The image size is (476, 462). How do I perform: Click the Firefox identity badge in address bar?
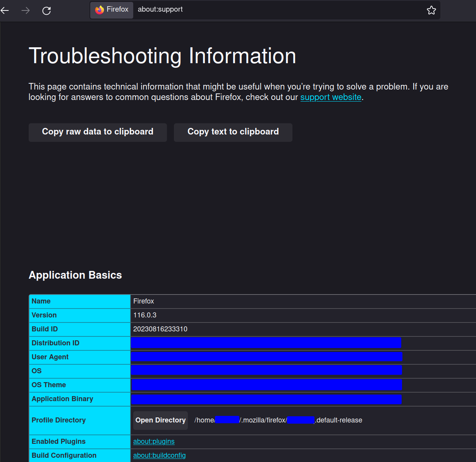click(x=112, y=10)
